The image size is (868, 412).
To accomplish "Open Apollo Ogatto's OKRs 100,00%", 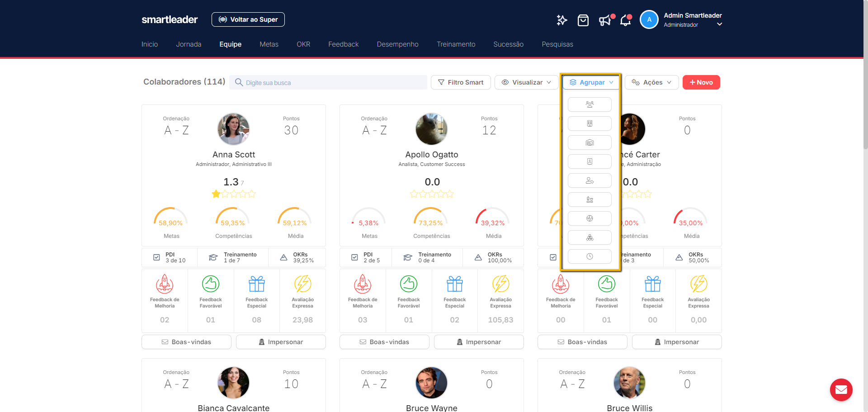I will [493, 257].
